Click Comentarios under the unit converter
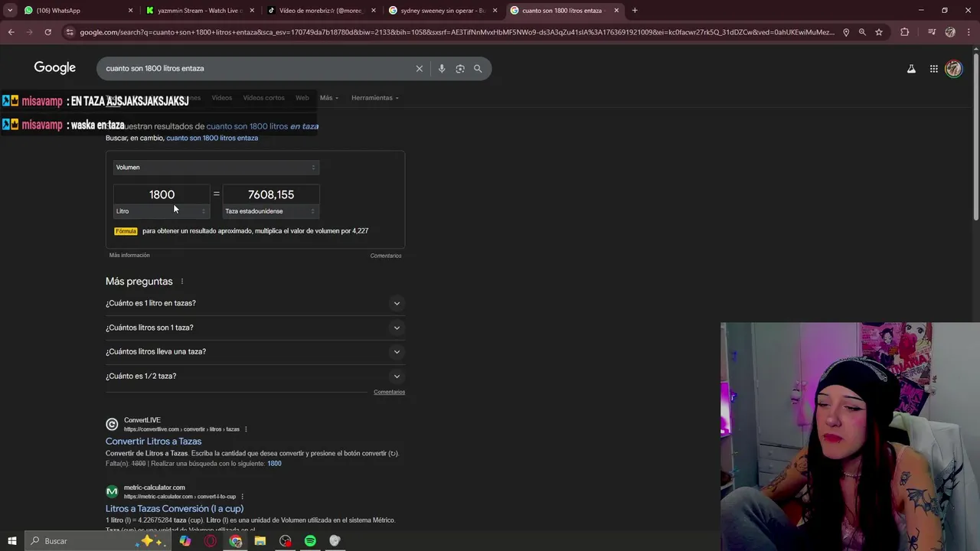The width and height of the screenshot is (980, 551). coord(386,256)
